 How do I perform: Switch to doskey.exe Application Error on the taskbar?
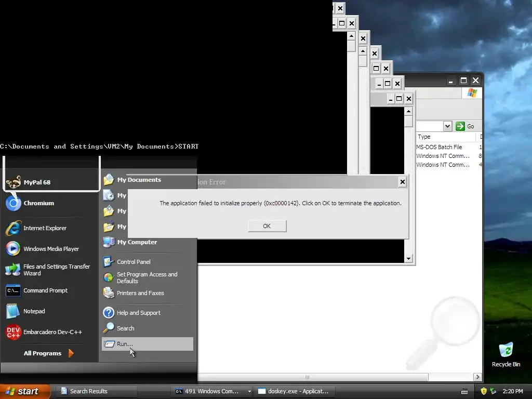tap(295, 391)
